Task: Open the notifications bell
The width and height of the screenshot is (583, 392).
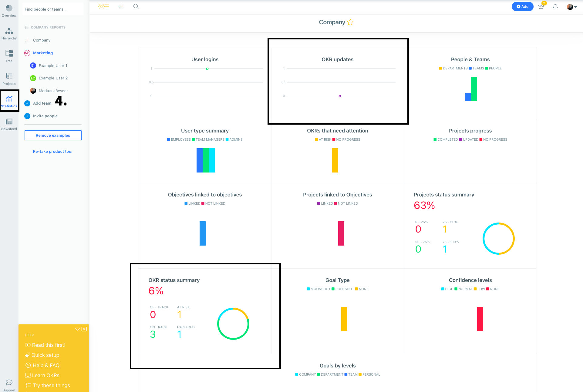Action: 555,6
